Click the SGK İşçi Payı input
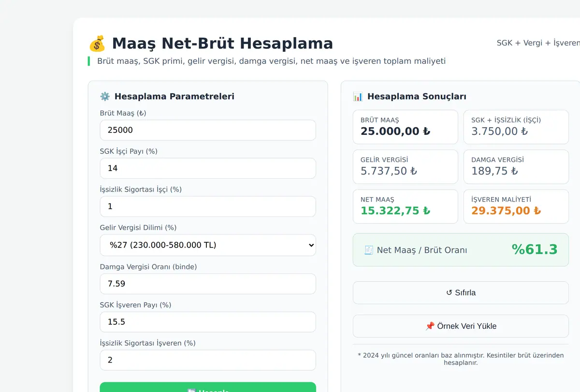The height and width of the screenshot is (392, 580). (x=208, y=168)
